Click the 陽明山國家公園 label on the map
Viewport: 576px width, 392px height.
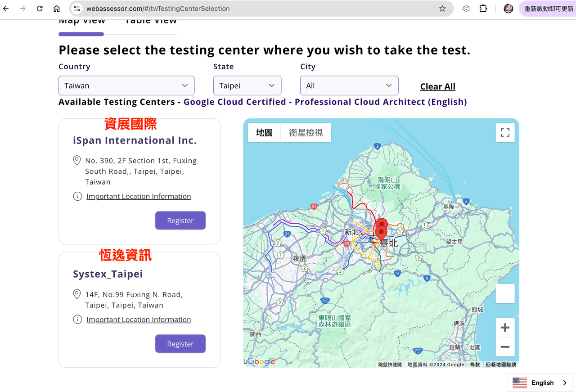click(x=387, y=183)
